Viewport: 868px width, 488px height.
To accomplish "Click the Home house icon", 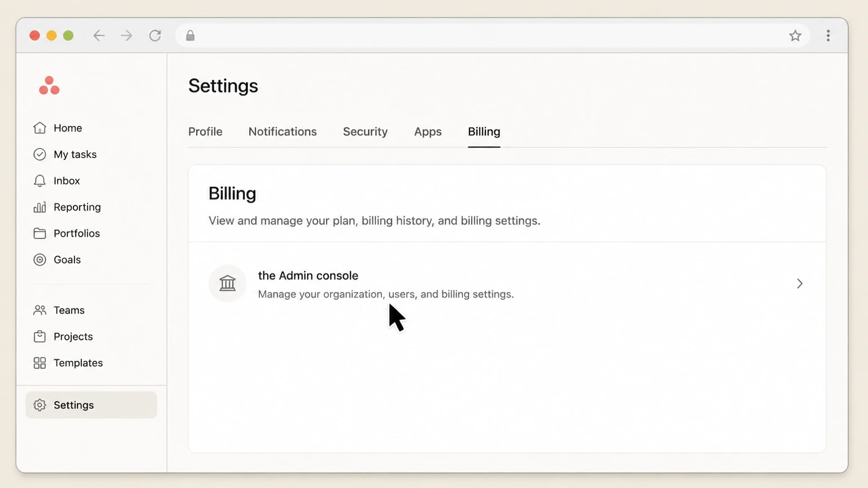I will (40, 128).
